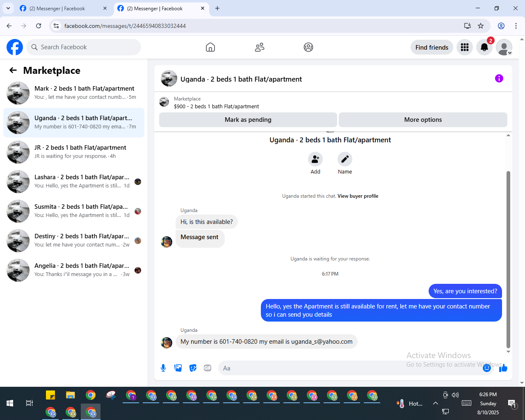Image resolution: width=525 pixels, height=420 pixels.
Task: Bookmark this page with star icon
Action: pyautogui.click(x=481, y=26)
